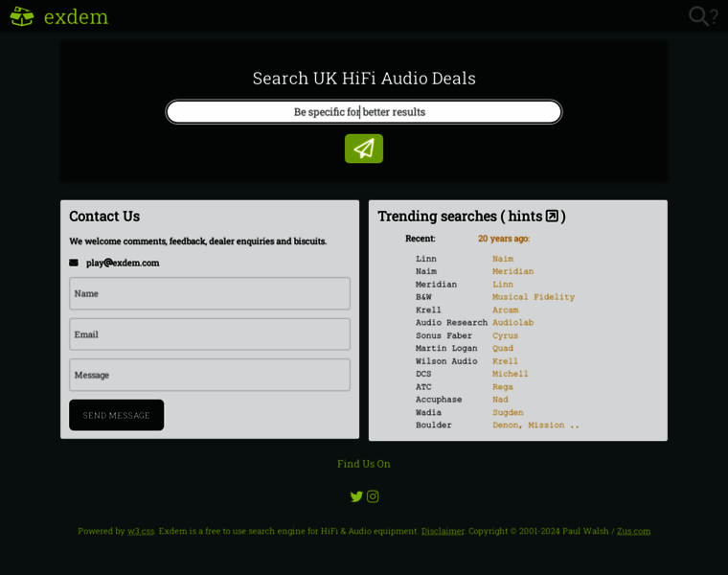Select recent search 'Boulder'
Image resolution: width=728 pixels, height=575 pixels.
[433, 425]
